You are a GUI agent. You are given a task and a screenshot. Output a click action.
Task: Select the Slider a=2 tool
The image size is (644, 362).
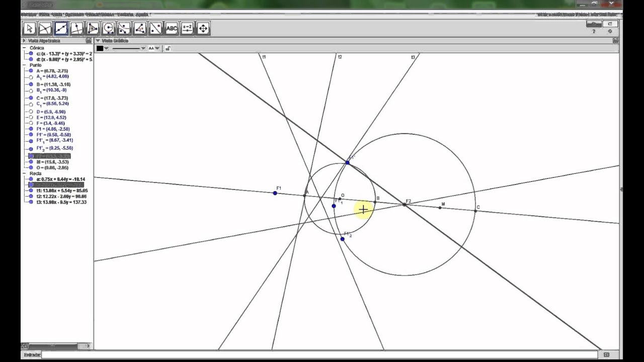point(187,28)
